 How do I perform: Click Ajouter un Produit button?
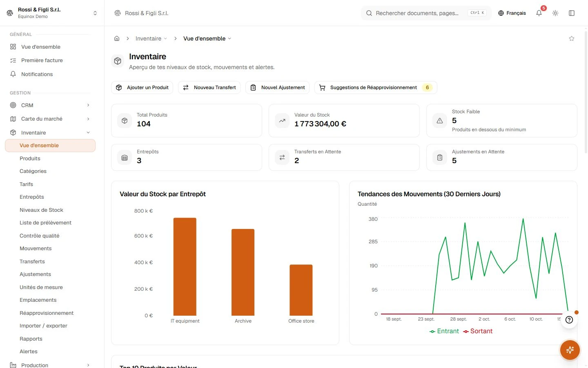(x=142, y=88)
